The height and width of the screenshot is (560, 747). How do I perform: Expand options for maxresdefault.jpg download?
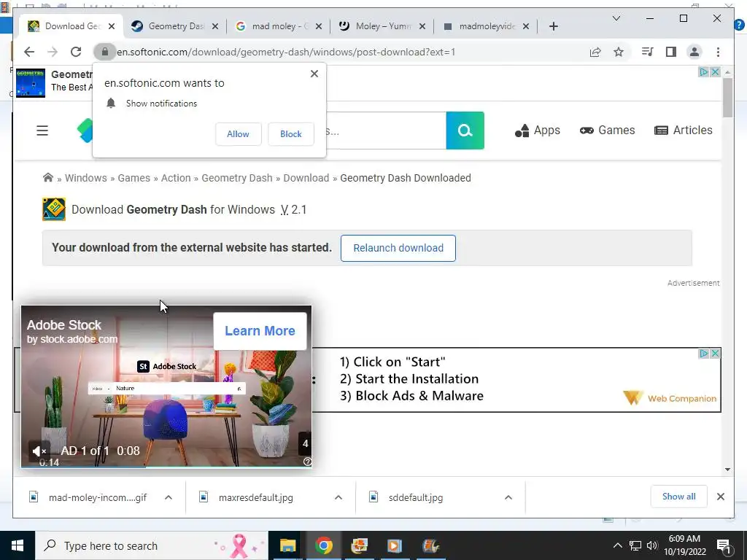(x=338, y=497)
